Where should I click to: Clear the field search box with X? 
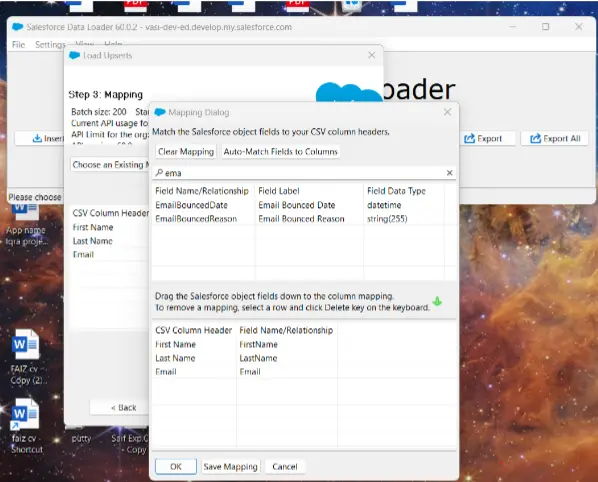coord(450,173)
